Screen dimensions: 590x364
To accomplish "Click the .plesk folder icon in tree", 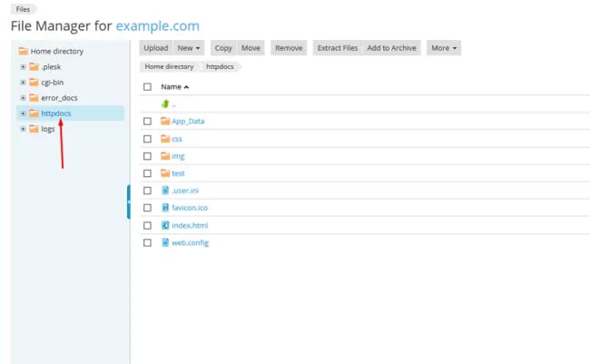I will pyautogui.click(x=34, y=67).
